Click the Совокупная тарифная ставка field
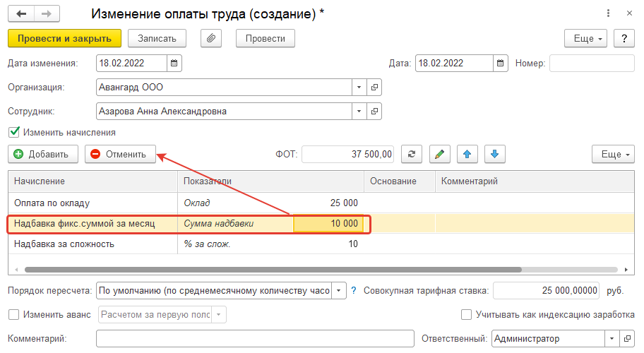 click(x=547, y=291)
